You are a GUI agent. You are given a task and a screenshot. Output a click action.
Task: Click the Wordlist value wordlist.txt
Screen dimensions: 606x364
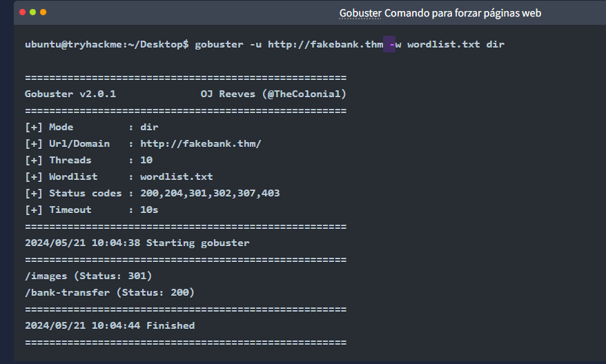pos(176,176)
